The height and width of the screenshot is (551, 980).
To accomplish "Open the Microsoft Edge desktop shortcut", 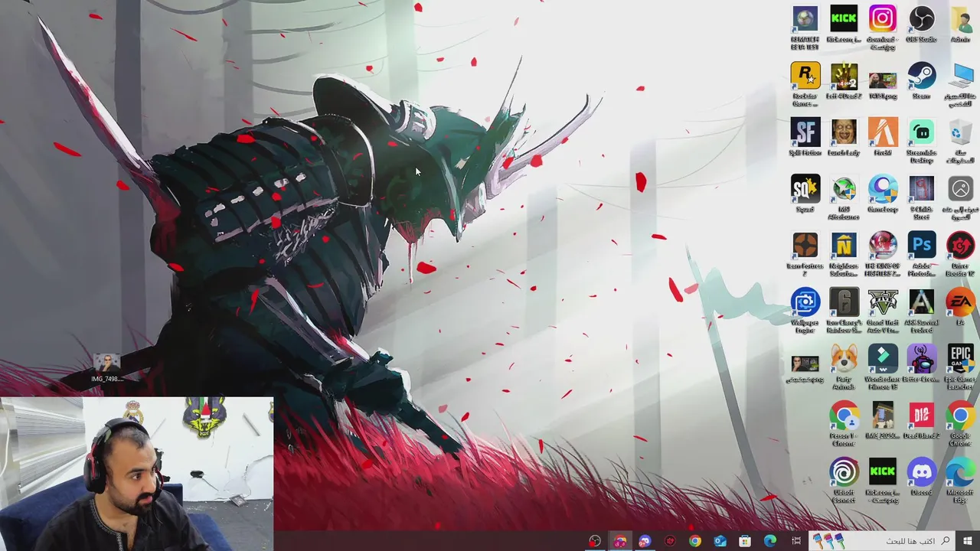I will [x=960, y=481].
